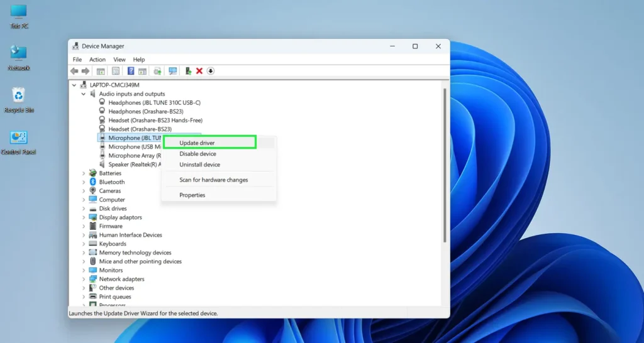Click the Back arrow in the toolbar
The image size is (644, 343).
click(x=74, y=71)
